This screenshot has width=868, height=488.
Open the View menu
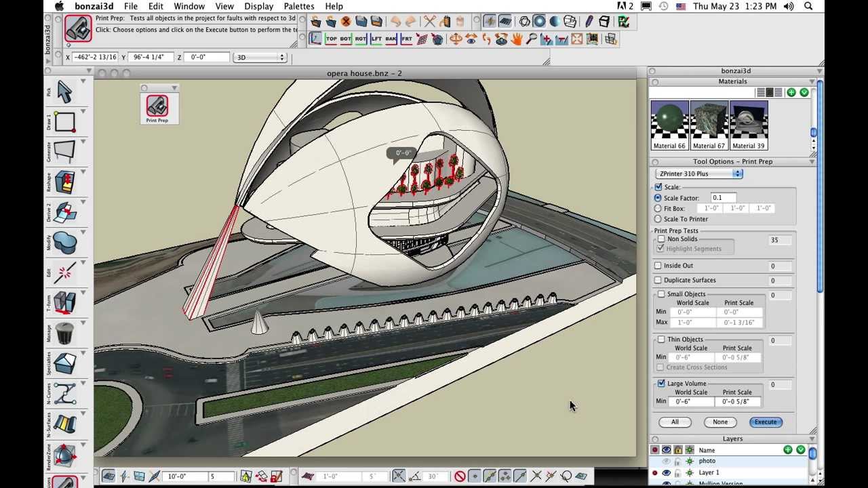pos(224,6)
